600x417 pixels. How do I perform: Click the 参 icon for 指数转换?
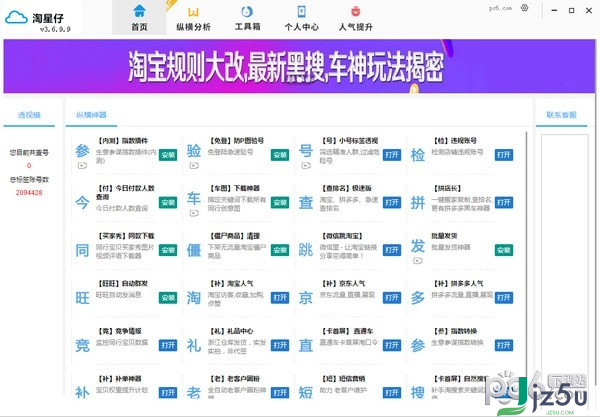point(417,345)
